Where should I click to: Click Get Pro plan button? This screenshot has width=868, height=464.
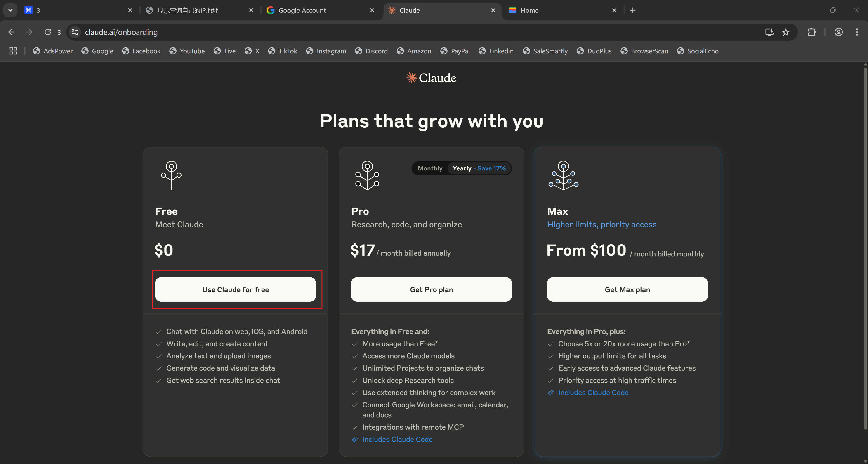pos(431,289)
